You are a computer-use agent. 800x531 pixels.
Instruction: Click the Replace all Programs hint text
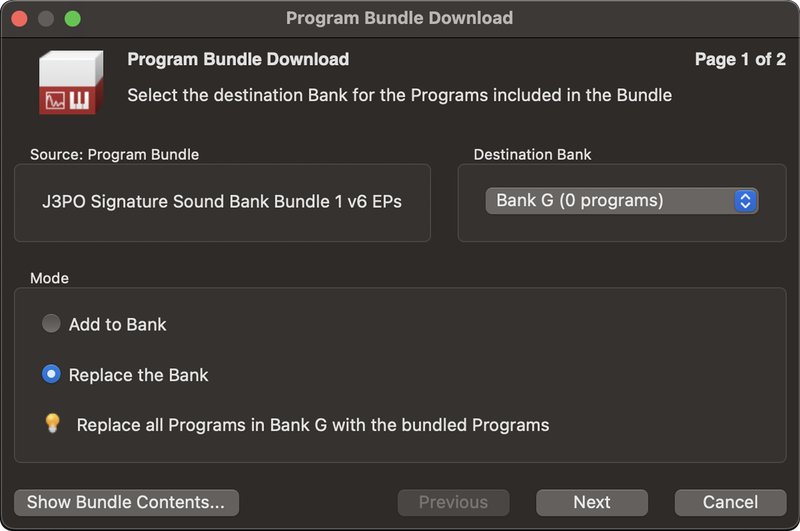coord(313,425)
